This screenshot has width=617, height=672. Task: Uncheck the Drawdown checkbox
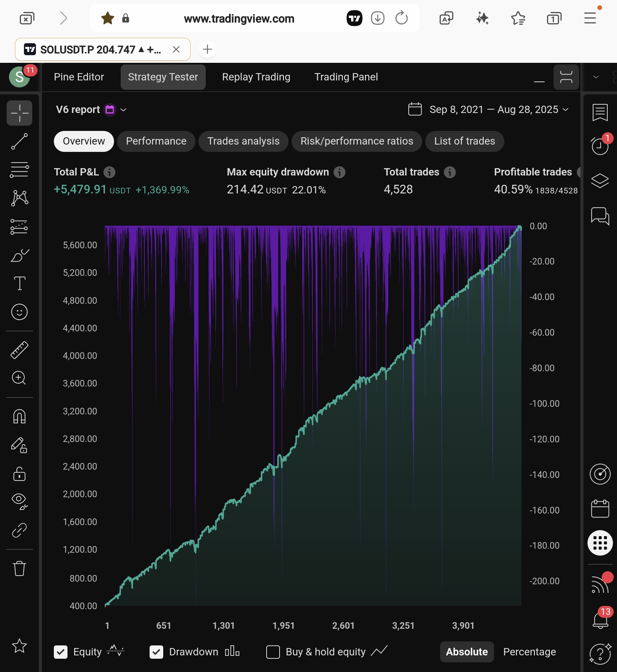click(156, 652)
